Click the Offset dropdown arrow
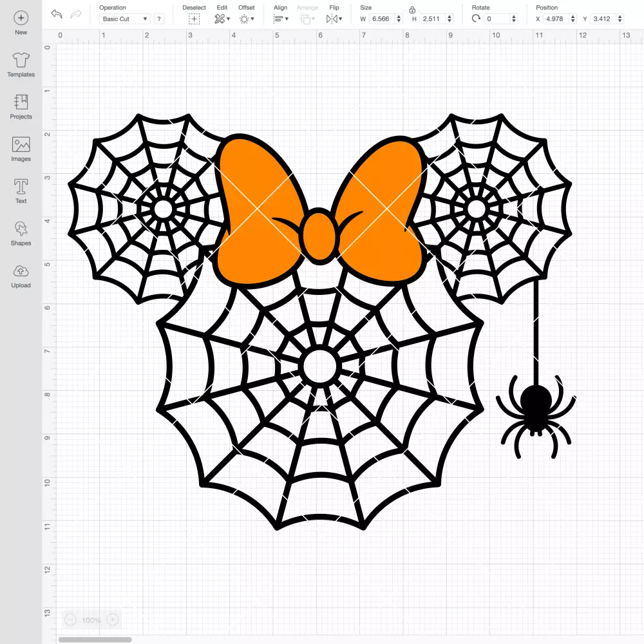The width and height of the screenshot is (644, 644). (252, 19)
